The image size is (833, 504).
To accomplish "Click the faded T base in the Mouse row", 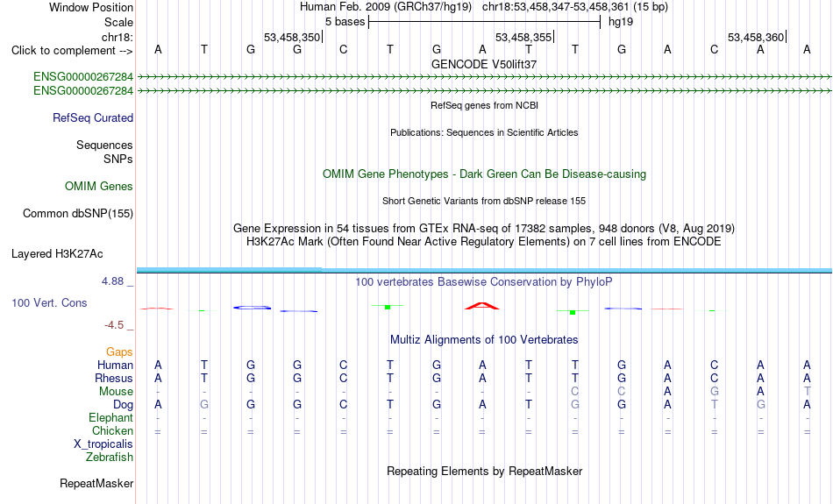I will [x=807, y=392].
